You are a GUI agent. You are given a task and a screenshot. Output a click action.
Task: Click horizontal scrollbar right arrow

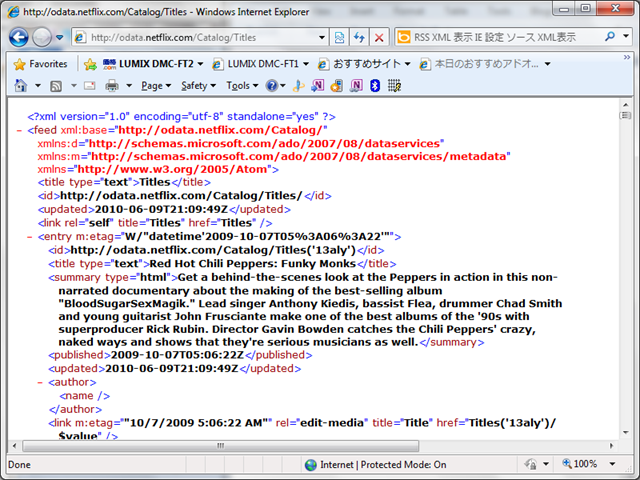611,446
